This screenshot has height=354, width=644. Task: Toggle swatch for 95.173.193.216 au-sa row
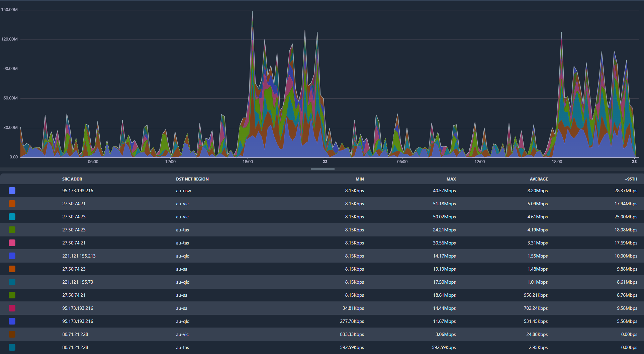[12, 308]
